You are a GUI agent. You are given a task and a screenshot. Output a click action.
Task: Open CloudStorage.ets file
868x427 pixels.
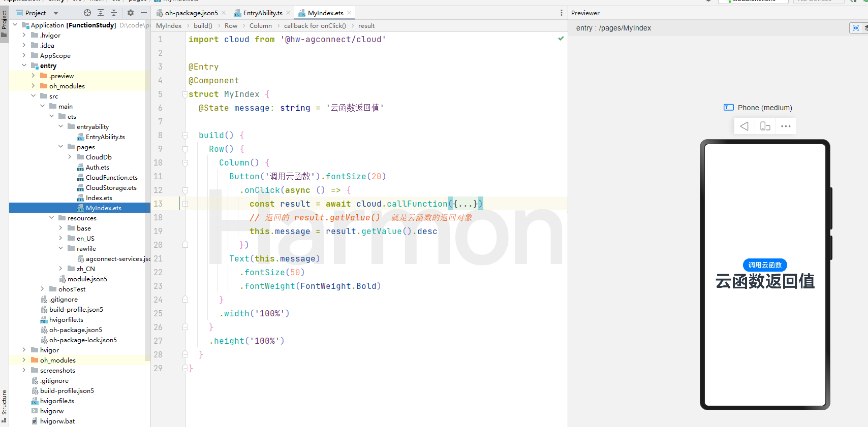111,187
